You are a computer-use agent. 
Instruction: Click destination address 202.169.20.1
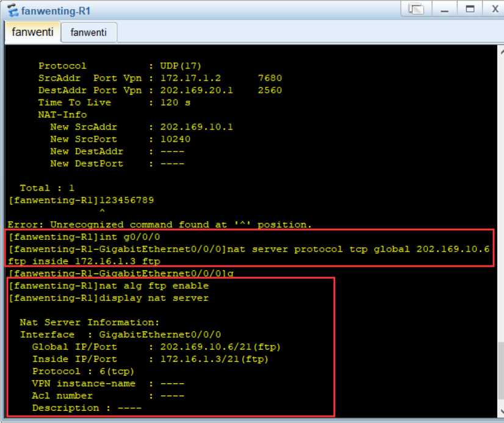pyautogui.click(x=196, y=90)
